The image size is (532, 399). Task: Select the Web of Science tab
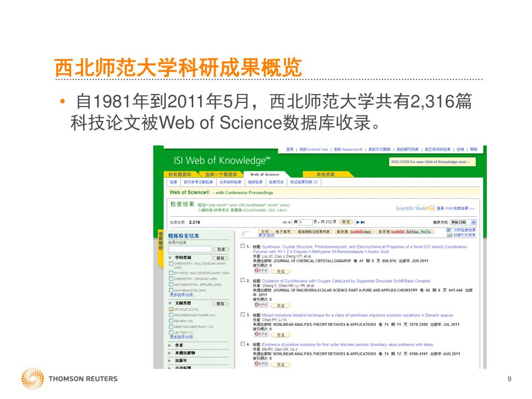[265, 174]
